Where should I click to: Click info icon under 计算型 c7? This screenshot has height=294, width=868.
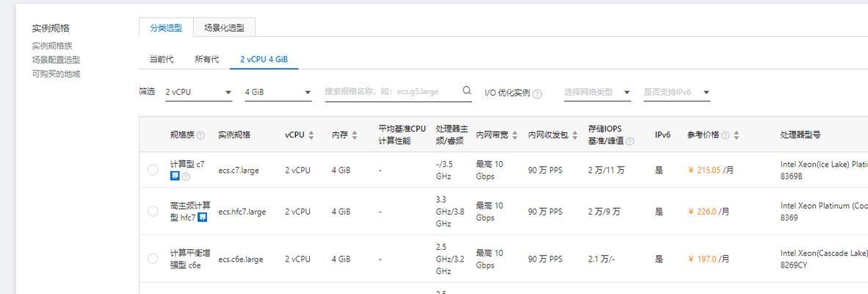pyautogui.click(x=186, y=176)
